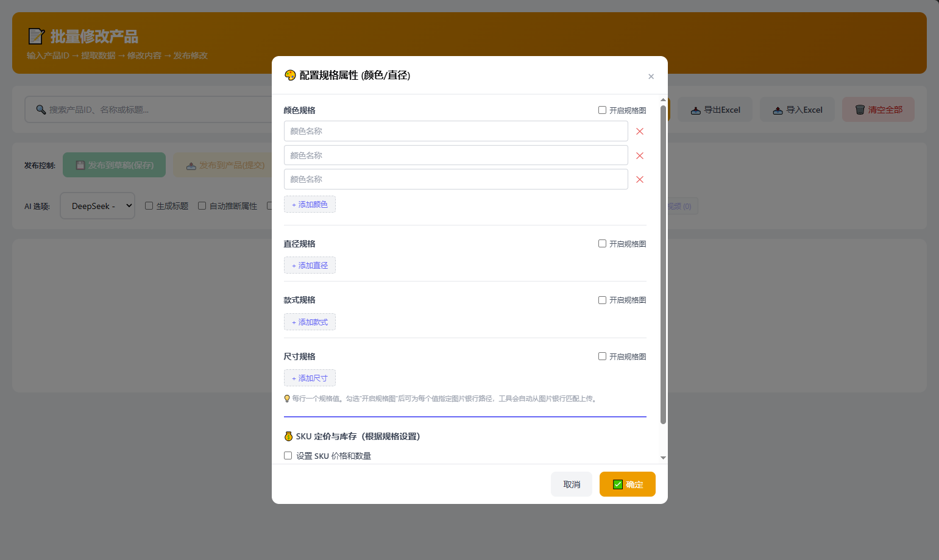The height and width of the screenshot is (560, 939).
Task: Click the Publish to Draft save button
Action: pyautogui.click(x=114, y=165)
